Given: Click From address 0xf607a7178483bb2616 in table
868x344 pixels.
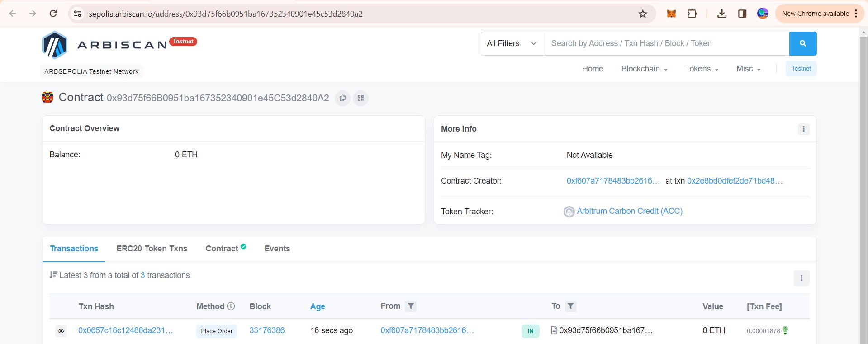Looking at the screenshot, I should [x=427, y=330].
